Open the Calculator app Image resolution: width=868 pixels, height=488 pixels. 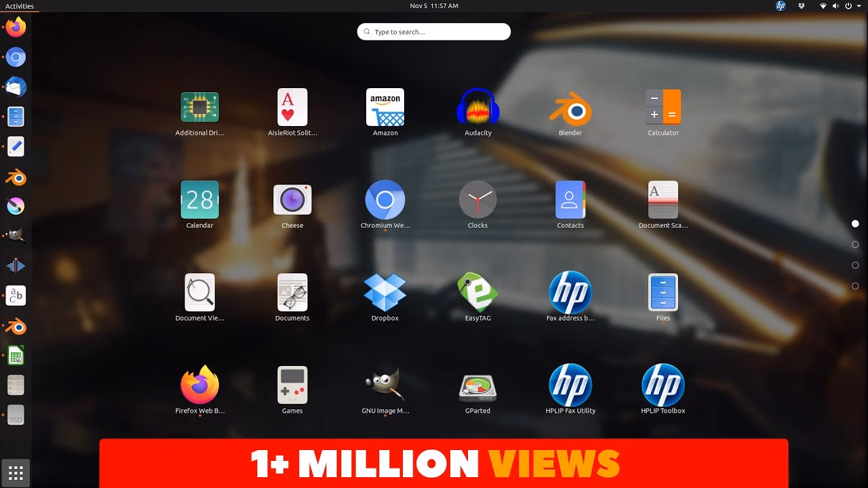tap(663, 108)
